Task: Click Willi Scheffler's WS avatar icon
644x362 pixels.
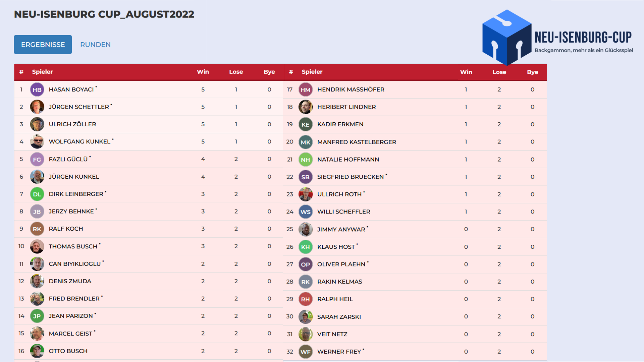Action: pos(305,212)
